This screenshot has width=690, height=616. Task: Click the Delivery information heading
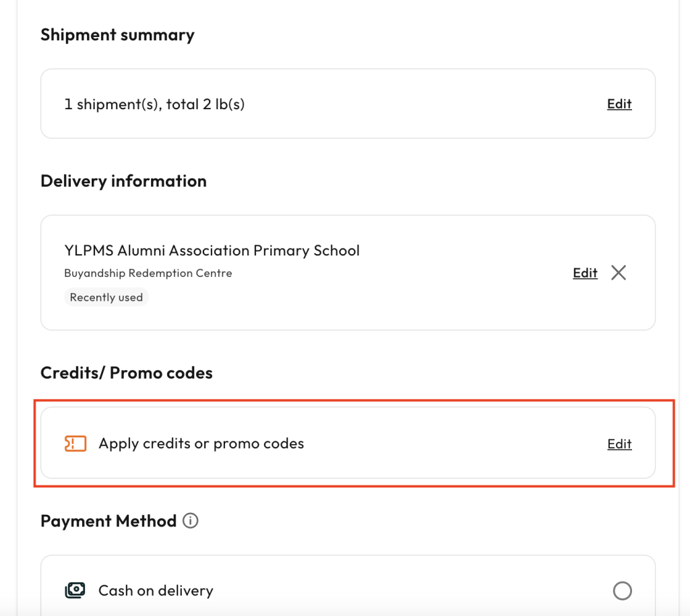[123, 181]
